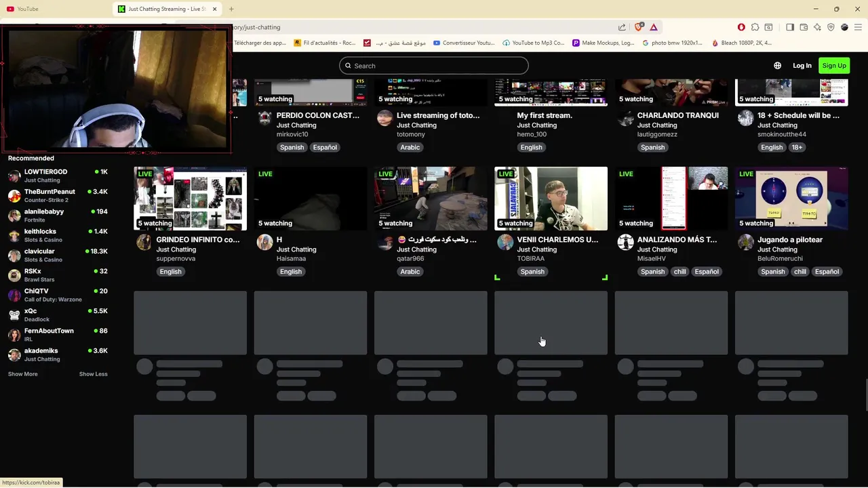
Task: Click totomony channel avatar
Action: click(384, 118)
